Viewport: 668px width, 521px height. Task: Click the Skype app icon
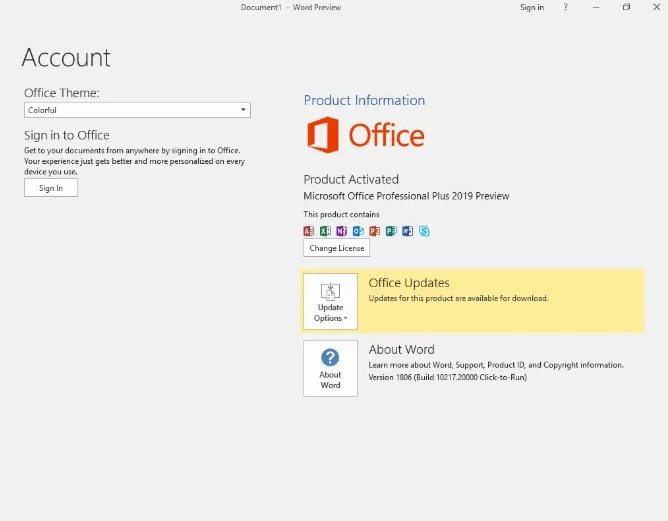(424, 231)
